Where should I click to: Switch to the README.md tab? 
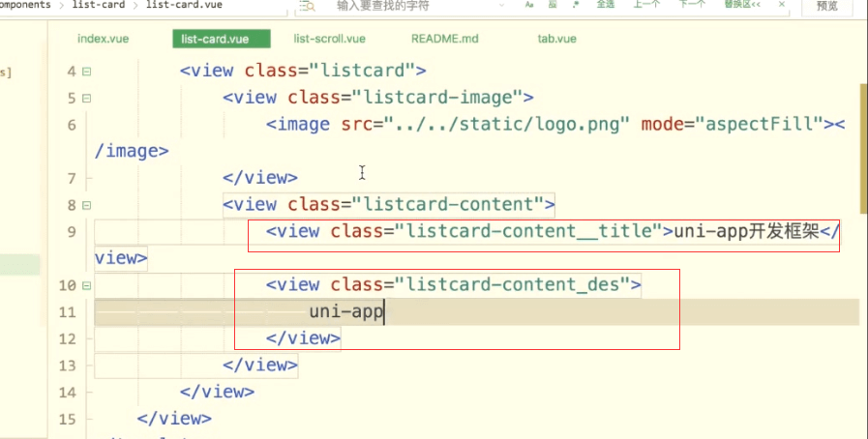pyautogui.click(x=444, y=39)
